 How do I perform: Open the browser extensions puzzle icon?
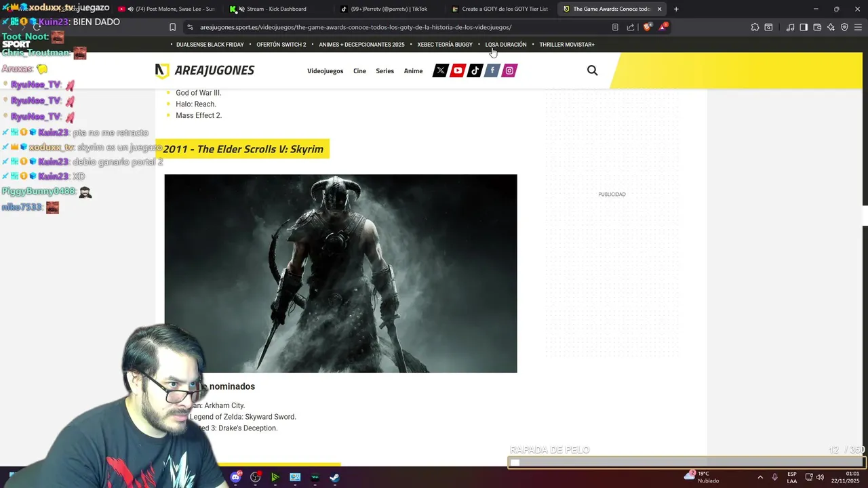(x=755, y=27)
